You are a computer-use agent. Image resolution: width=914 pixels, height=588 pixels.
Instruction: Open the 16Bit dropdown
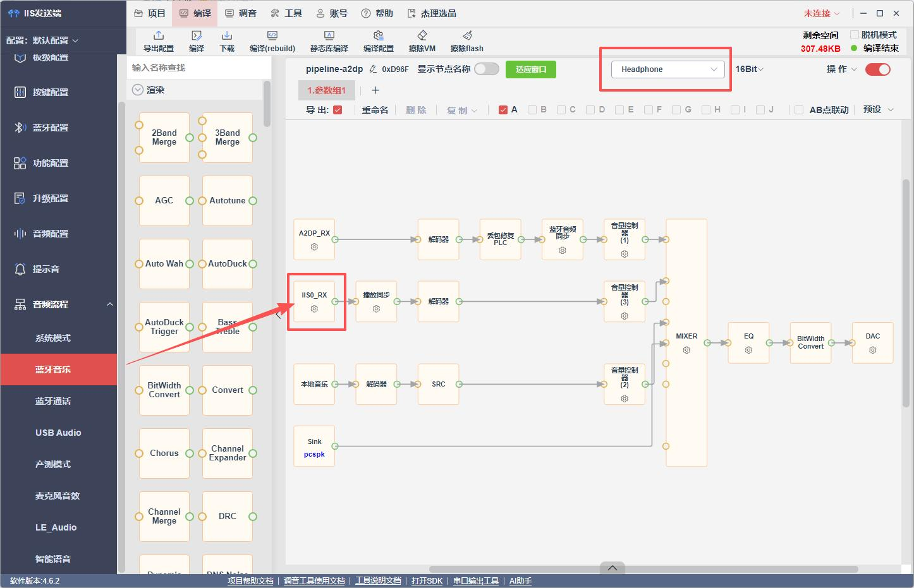(x=750, y=69)
